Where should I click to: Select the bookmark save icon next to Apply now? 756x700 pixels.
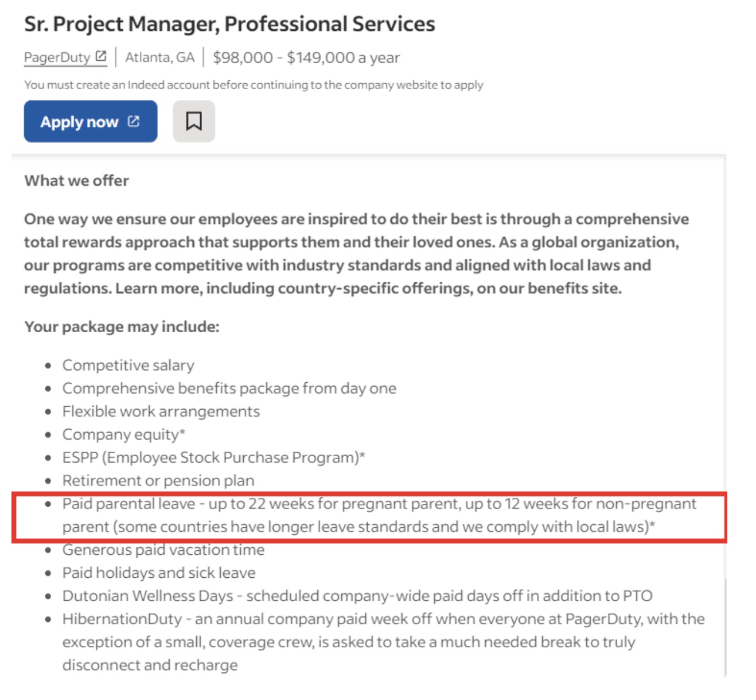[194, 121]
